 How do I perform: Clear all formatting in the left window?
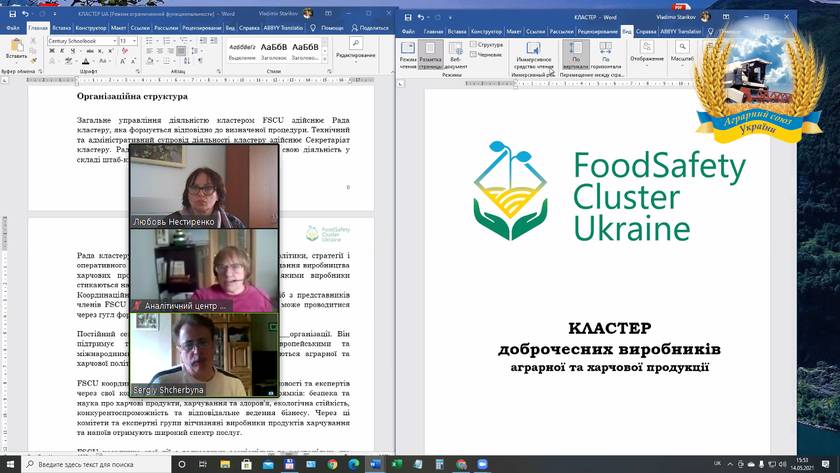pos(125,51)
